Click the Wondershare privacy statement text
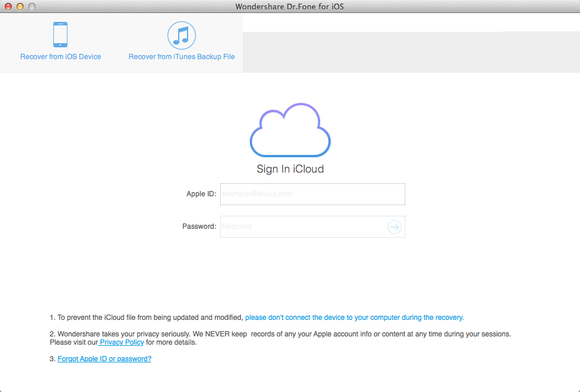Screen dimensions: 580x392 [x=281, y=338]
